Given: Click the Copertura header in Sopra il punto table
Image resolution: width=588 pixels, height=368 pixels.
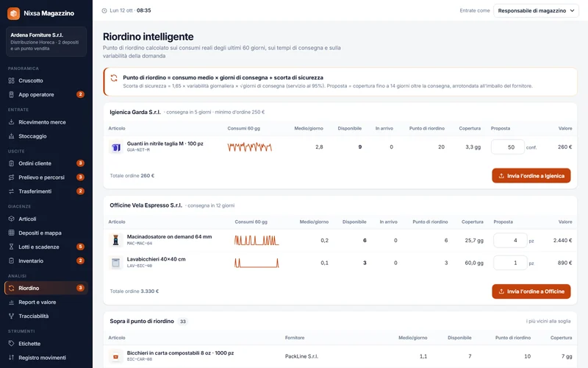Looking at the screenshot, I should tap(561, 338).
